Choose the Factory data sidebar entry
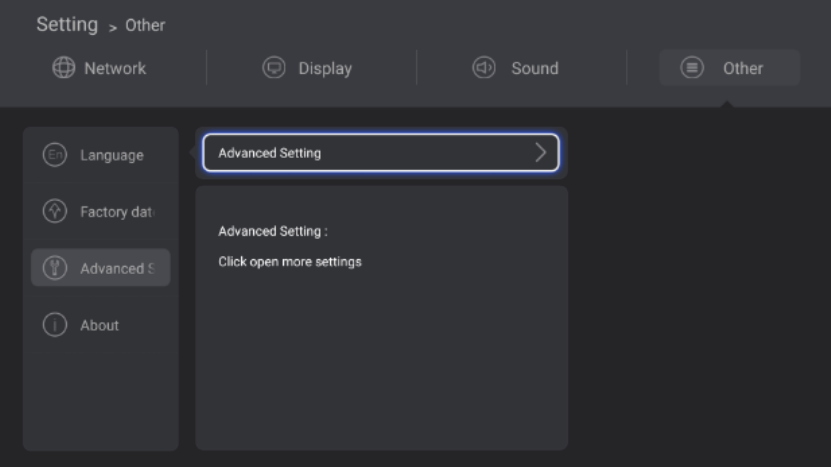The height and width of the screenshot is (467, 831). pyautogui.click(x=116, y=212)
